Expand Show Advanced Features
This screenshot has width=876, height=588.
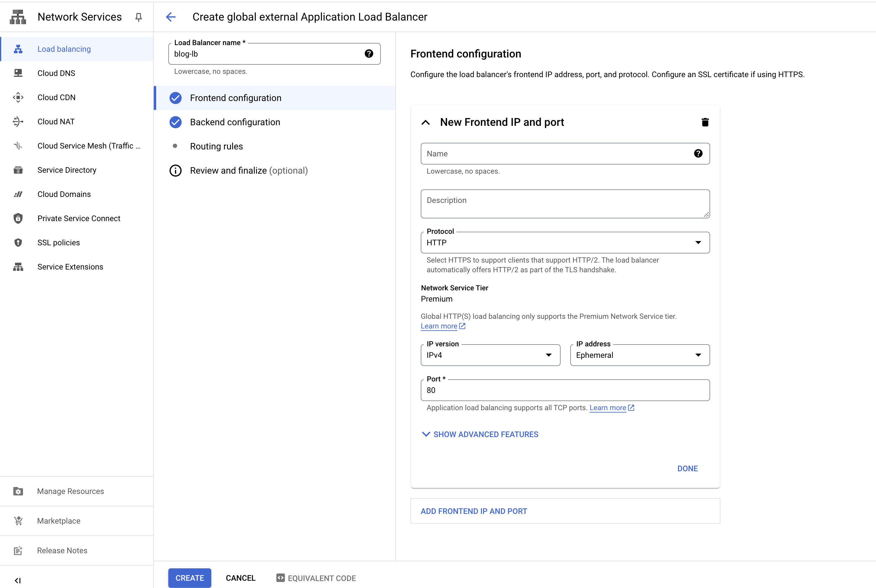(x=480, y=434)
